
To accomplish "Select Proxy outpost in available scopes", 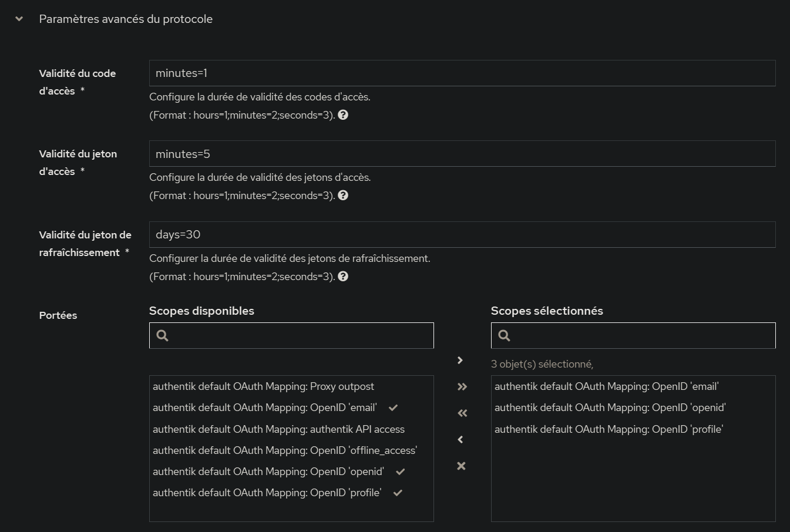I will tap(263, 386).
